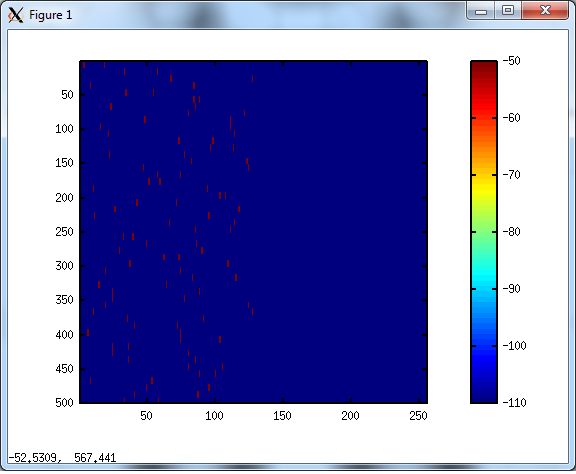576x474 pixels.
Task: Click the x-axis tick label 100
Action: [x=214, y=416]
